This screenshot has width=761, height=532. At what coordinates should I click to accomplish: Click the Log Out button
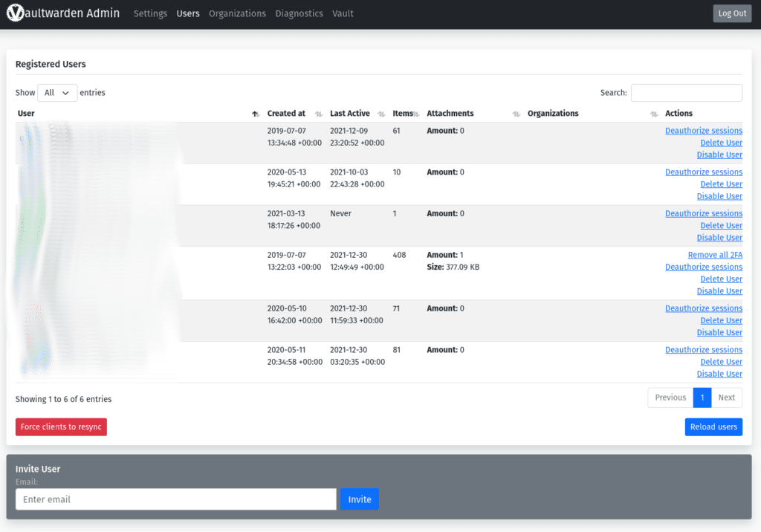click(732, 13)
